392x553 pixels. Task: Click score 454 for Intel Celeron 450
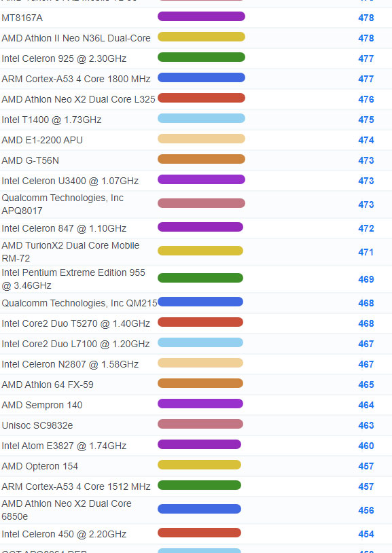pyautogui.click(x=366, y=534)
